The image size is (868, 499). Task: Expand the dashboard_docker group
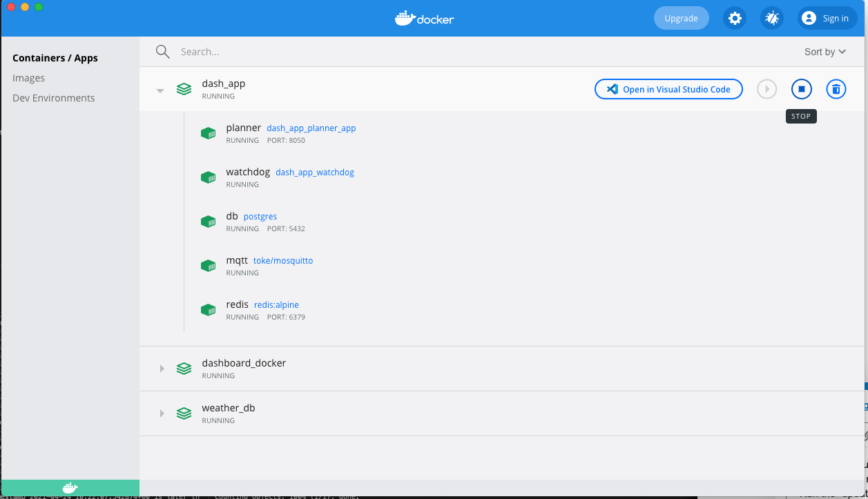[x=162, y=369]
